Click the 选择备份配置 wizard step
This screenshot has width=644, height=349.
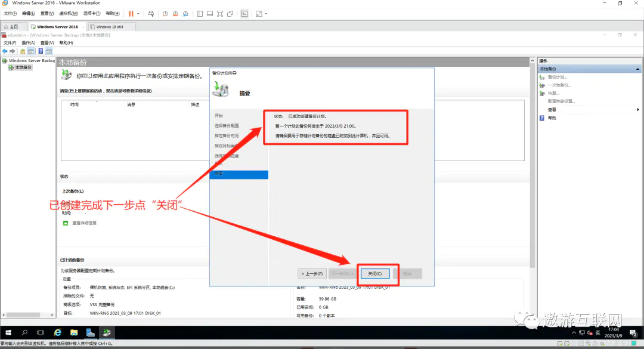[227, 126]
